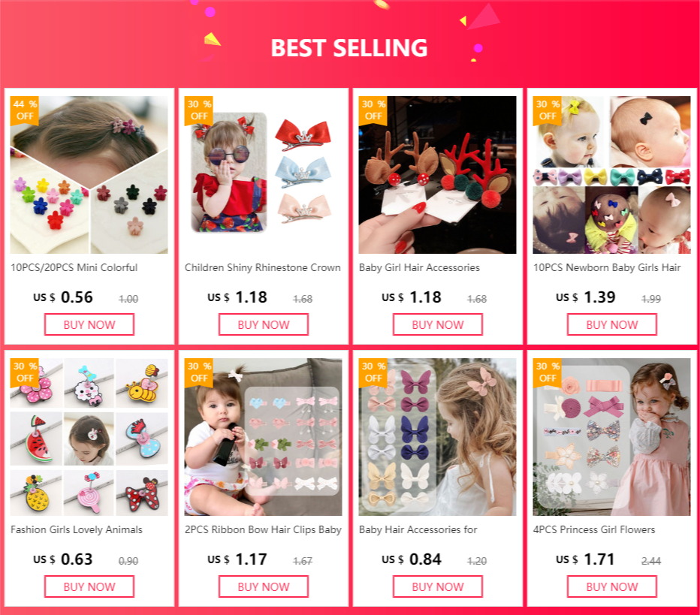The height and width of the screenshot is (615, 700).
Task: Open the princess flower clips girl image
Action: click(x=612, y=437)
